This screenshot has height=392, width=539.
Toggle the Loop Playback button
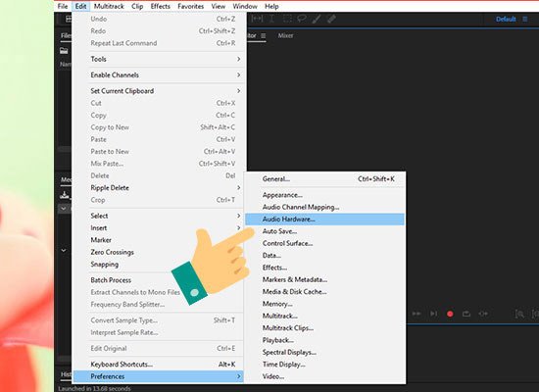[x=466, y=314]
